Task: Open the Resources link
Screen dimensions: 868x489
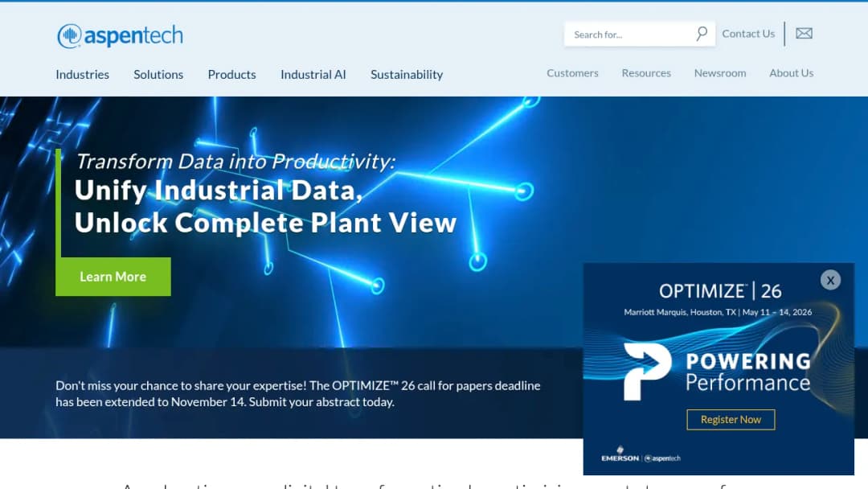Action: [x=646, y=73]
